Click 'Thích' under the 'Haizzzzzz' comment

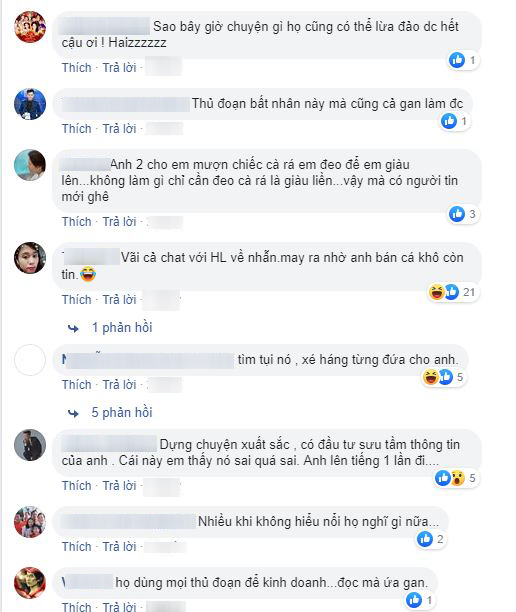77,68
